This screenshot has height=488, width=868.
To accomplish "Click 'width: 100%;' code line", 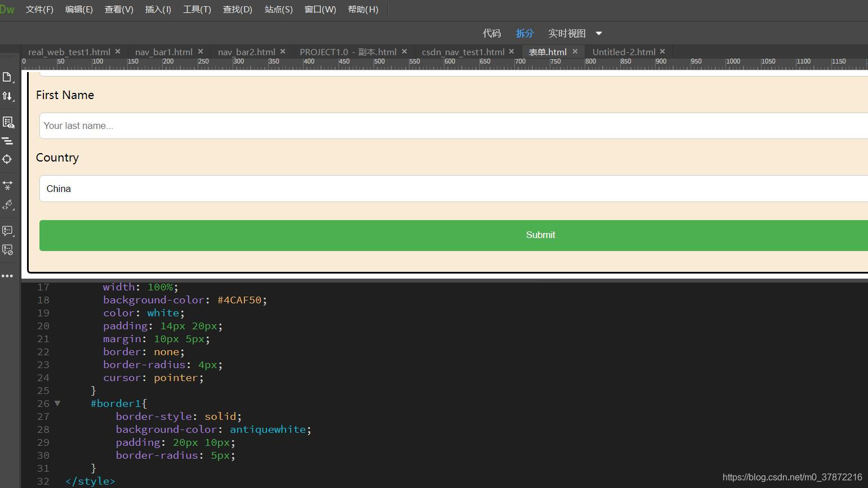I will tap(141, 287).
